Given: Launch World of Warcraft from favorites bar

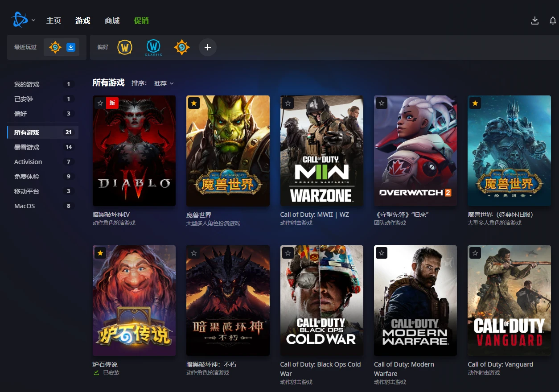Looking at the screenshot, I should (x=125, y=47).
